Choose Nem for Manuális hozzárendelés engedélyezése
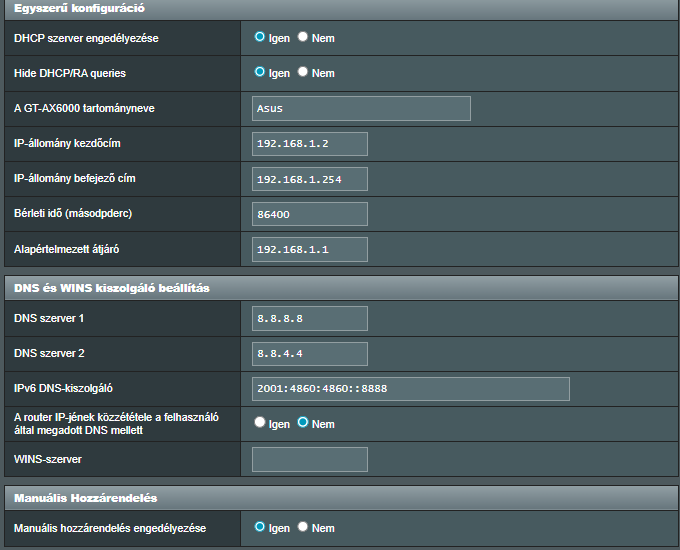680x550 pixels. coord(303,527)
